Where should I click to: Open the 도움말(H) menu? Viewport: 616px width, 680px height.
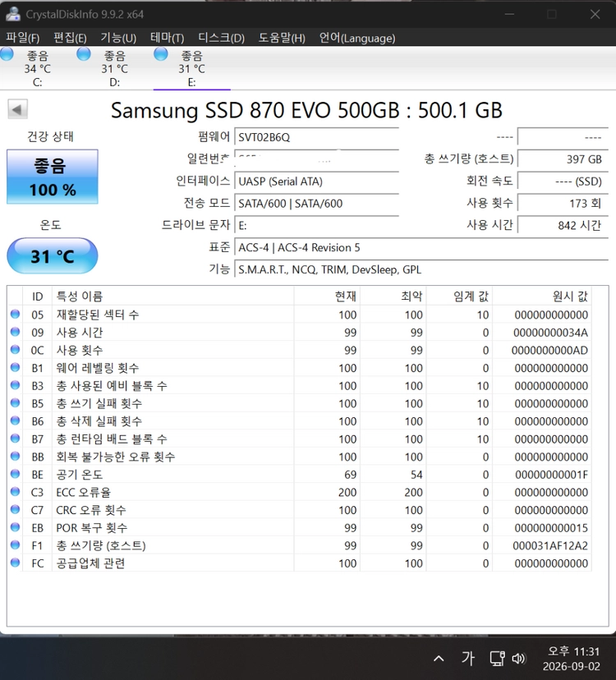point(282,38)
